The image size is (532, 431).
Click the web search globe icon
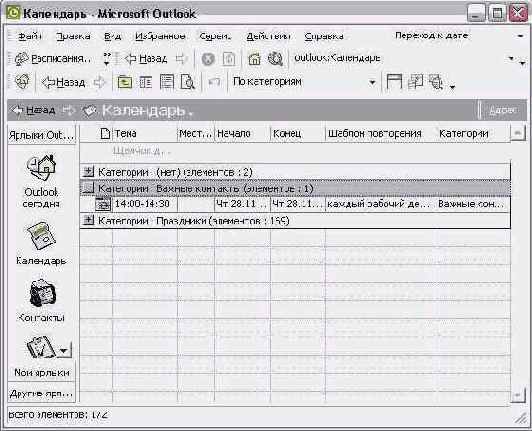click(x=275, y=59)
